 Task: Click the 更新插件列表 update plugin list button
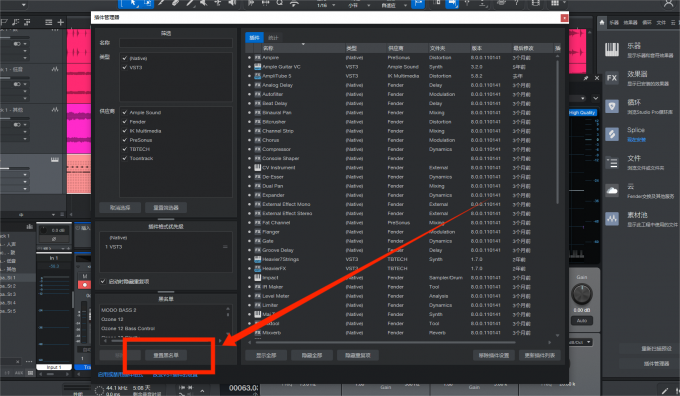tap(539, 355)
